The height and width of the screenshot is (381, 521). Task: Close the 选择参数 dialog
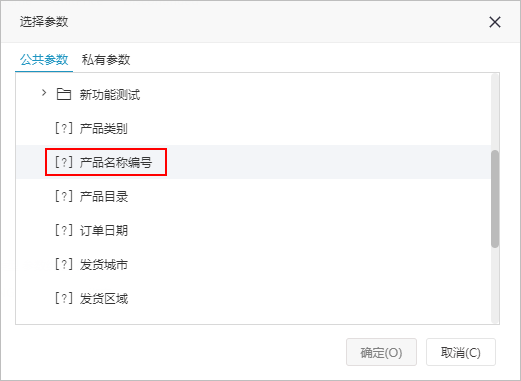pyautogui.click(x=495, y=22)
